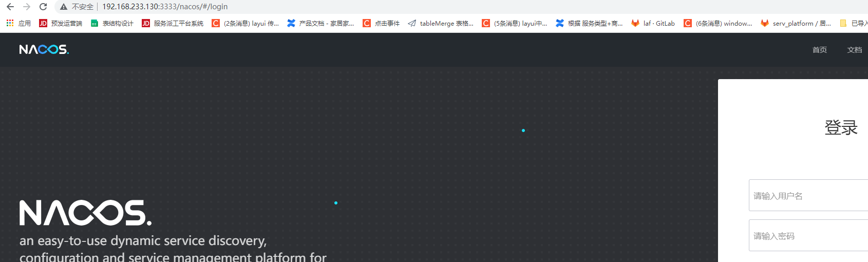Open the 表结构设计 bookmark

click(x=112, y=23)
